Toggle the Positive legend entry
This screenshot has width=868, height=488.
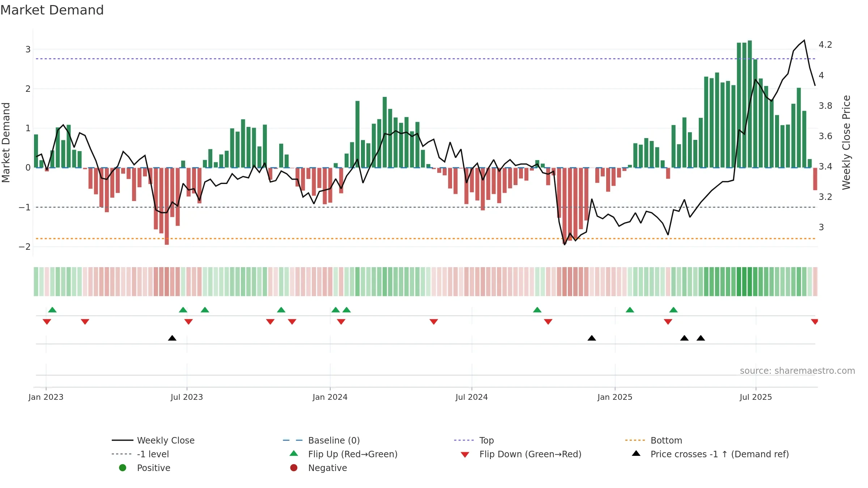(x=144, y=468)
